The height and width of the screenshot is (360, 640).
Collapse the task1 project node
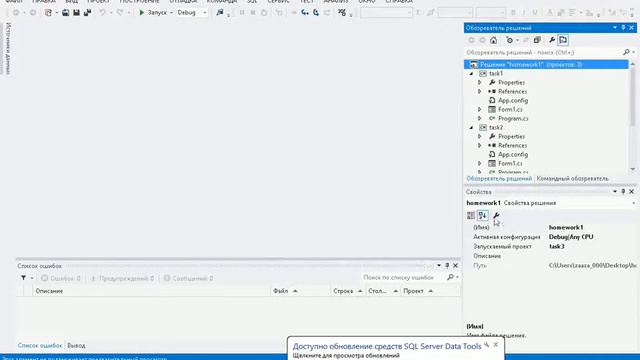(x=471, y=73)
